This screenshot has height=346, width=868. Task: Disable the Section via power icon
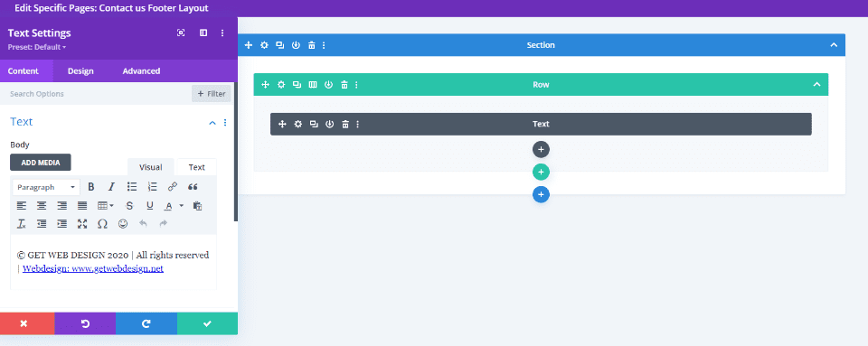[296, 45]
